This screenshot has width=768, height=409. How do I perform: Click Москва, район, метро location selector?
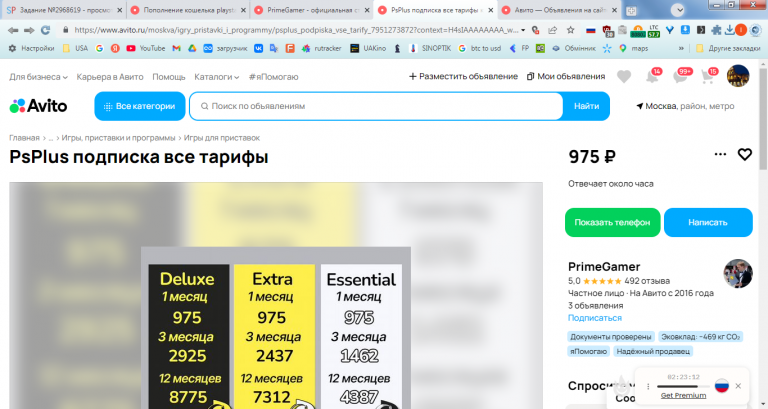point(685,106)
